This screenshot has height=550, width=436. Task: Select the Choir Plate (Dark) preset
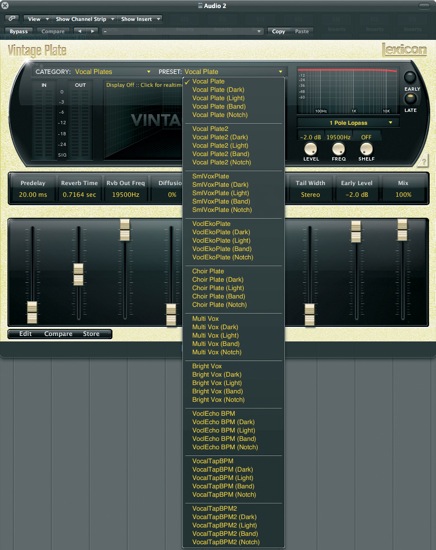pyautogui.click(x=217, y=280)
